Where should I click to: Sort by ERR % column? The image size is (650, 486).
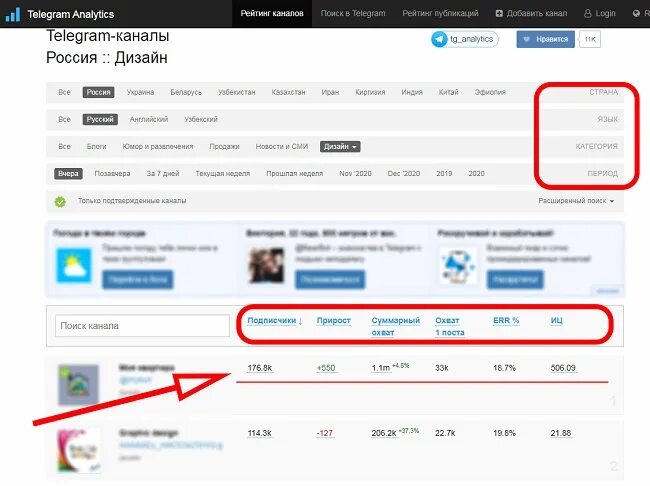506,321
